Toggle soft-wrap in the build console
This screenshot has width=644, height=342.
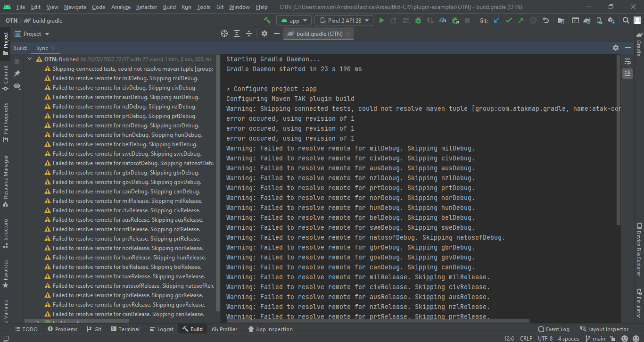click(x=627, y=61)
